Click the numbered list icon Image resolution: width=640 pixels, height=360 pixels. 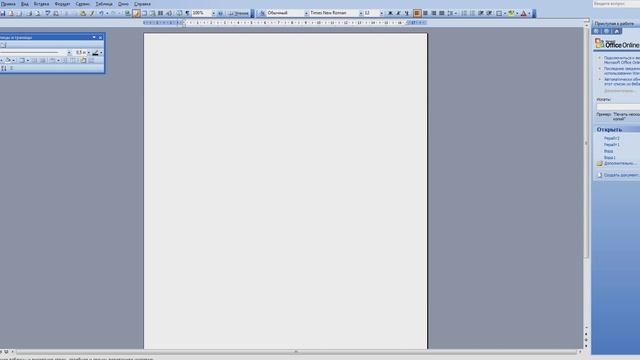click(464, 13)
